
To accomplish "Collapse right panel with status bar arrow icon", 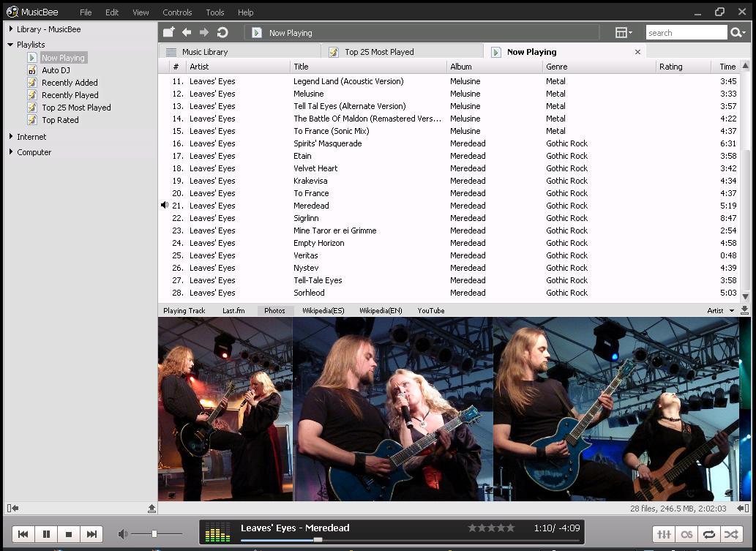I will pos(743,508).
